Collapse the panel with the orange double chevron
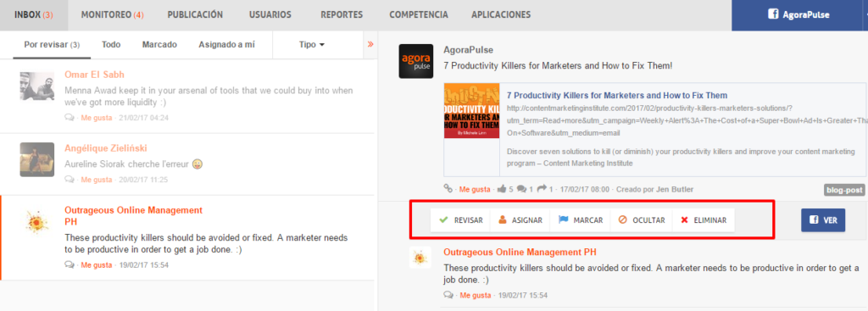 370,44
